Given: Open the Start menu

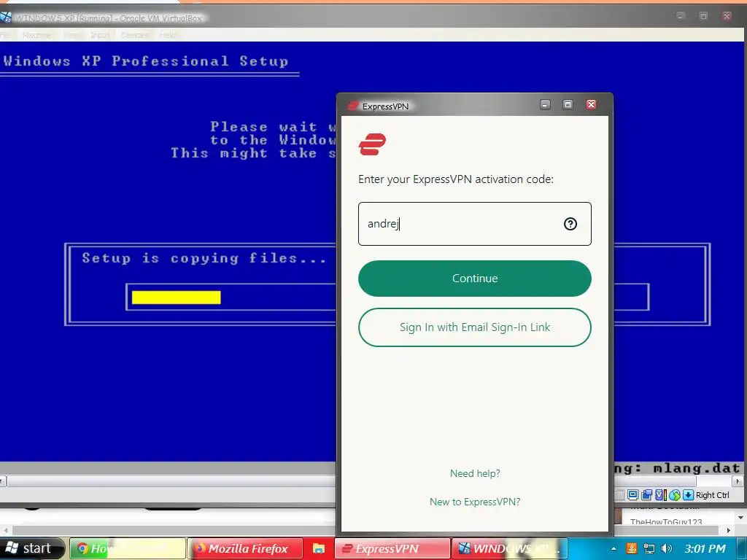Looking at the screenshot, I should 31,548.
